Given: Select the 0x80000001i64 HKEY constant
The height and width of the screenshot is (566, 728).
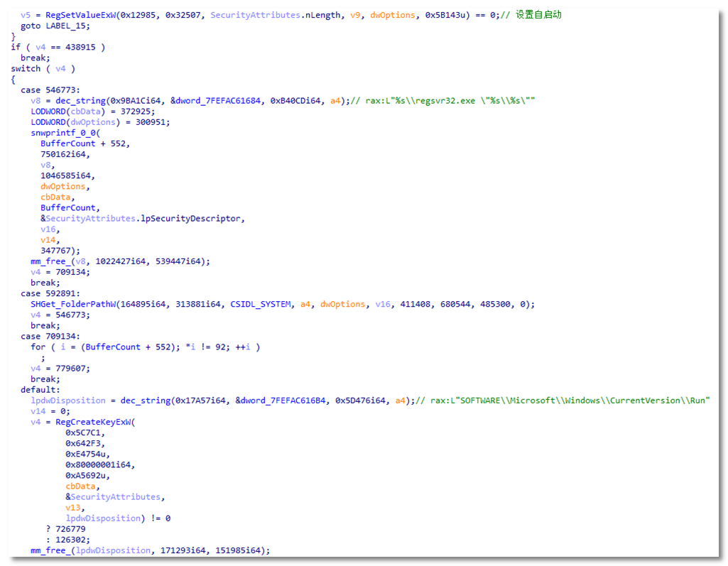Looking at the screenshot, I should click(x=98, y=464).
